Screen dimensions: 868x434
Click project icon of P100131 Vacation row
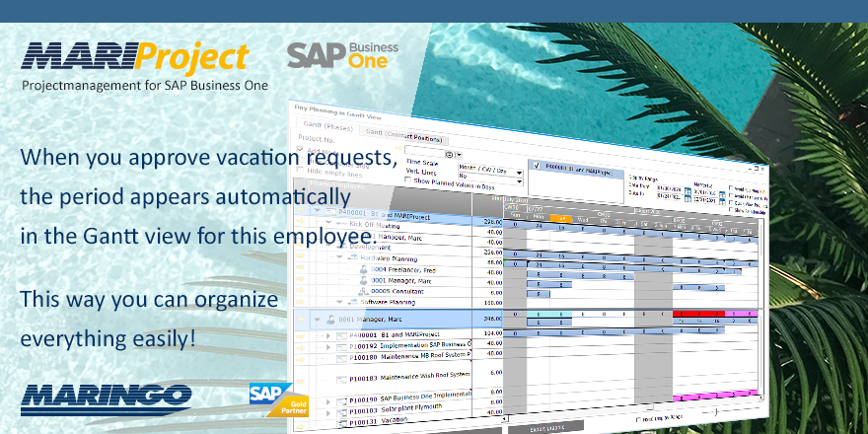click(341, 423)
